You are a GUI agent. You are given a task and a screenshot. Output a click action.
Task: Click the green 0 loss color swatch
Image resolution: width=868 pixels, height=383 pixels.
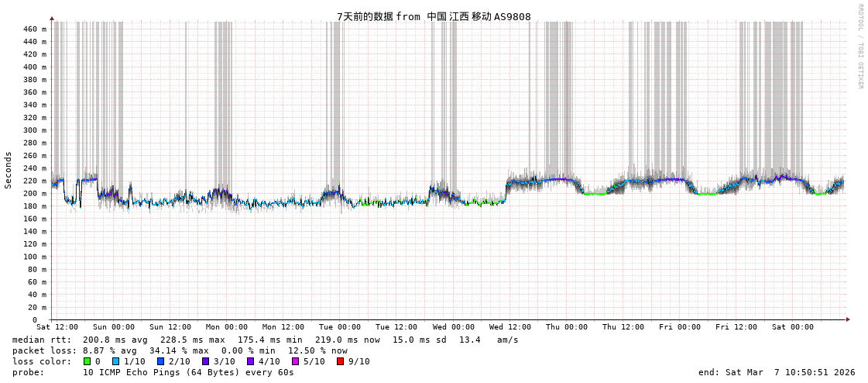coord(87,361)
